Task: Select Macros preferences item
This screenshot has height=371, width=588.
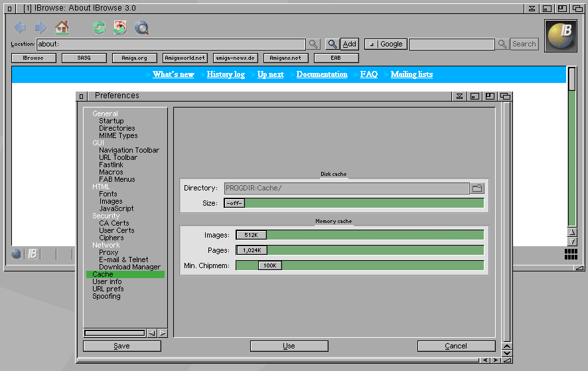Action: point(111,172)
